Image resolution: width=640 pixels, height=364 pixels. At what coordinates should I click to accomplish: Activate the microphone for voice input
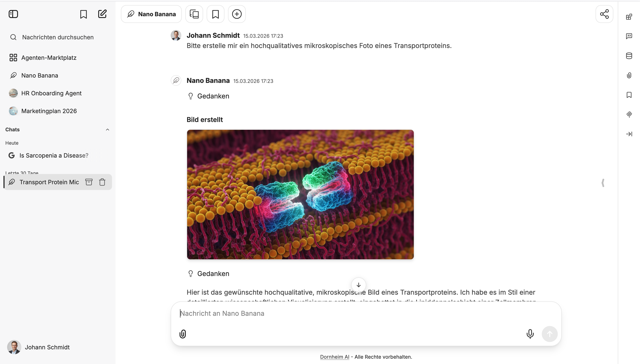pyautogui.click(x=530, y=334)
